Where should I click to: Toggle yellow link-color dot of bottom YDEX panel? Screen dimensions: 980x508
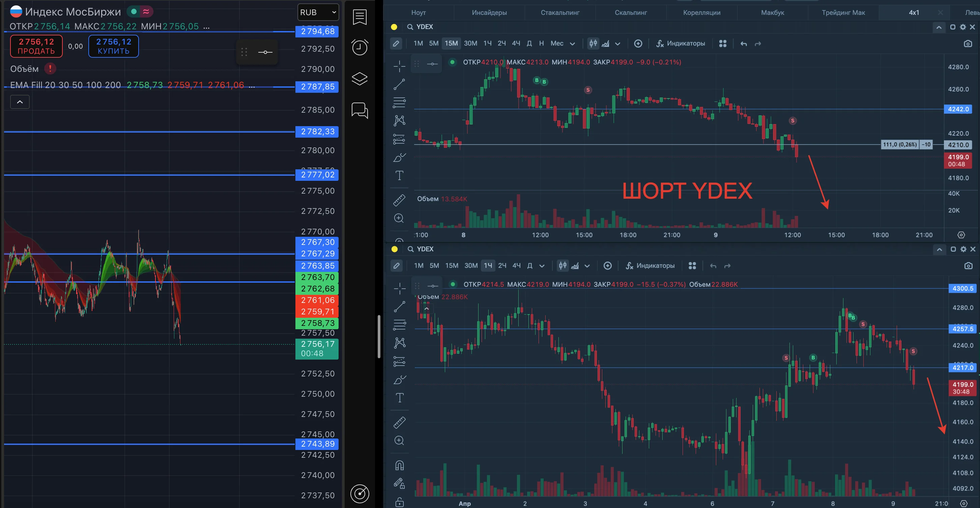(395, 249)
